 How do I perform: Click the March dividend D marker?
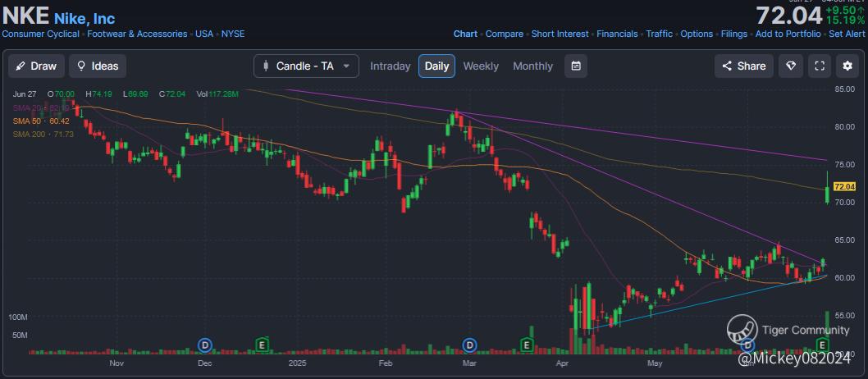tap(469, 346)
